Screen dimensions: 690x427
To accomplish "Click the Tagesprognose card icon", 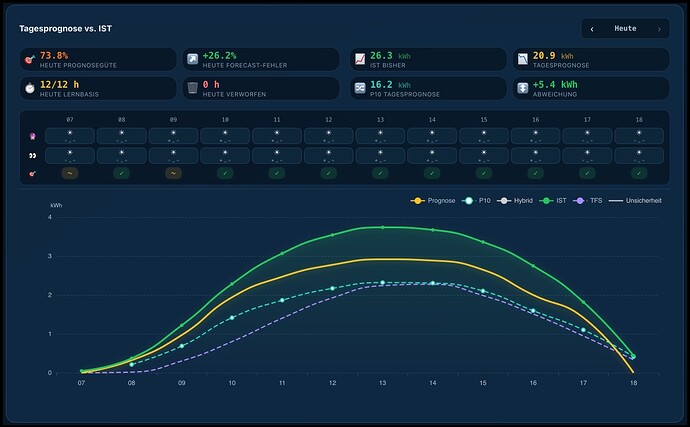I will (523, 59).
